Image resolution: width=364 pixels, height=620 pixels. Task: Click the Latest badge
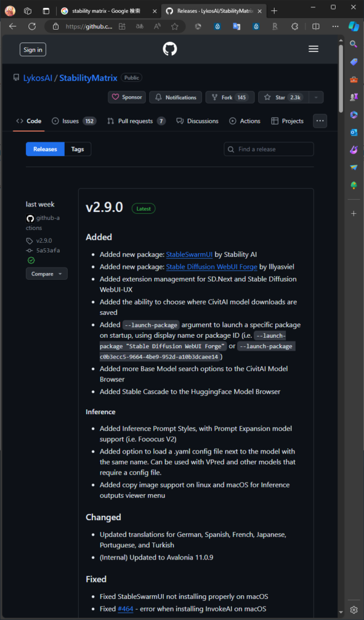point(143,208)
